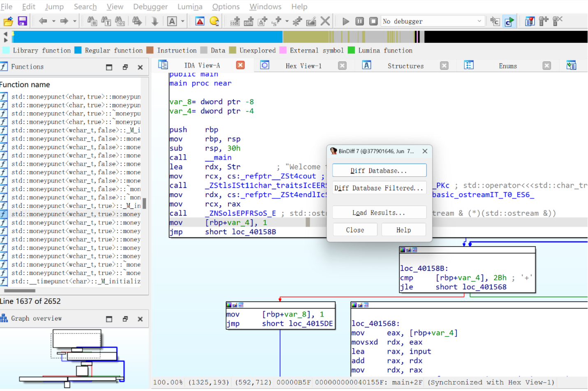Click the red warning triangle window icon
This screenshot has width=588, height=391.
(200, 21)
